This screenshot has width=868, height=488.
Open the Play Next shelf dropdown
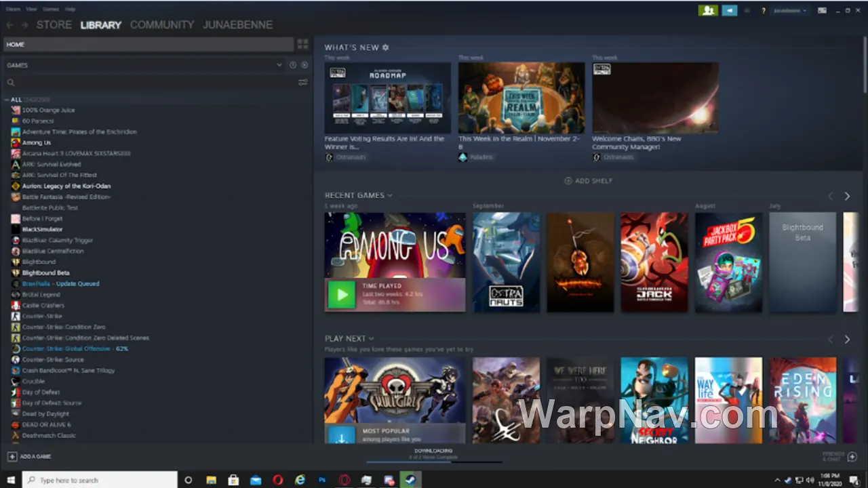pos(371,338)
